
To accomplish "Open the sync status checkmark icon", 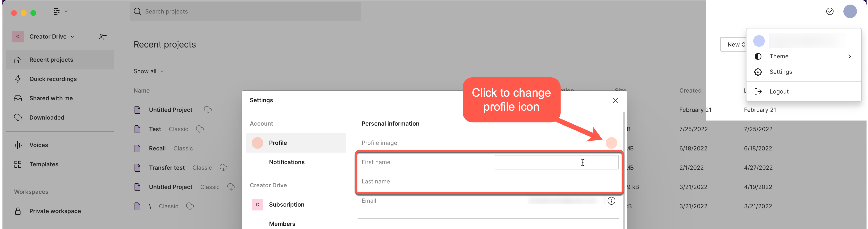I will click(830, 12).
